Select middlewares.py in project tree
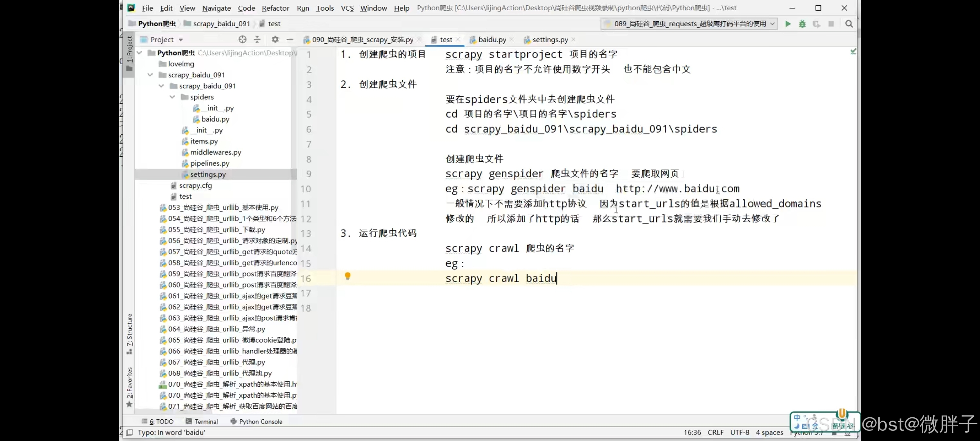 pyautogui.click(x=215, y=152)
